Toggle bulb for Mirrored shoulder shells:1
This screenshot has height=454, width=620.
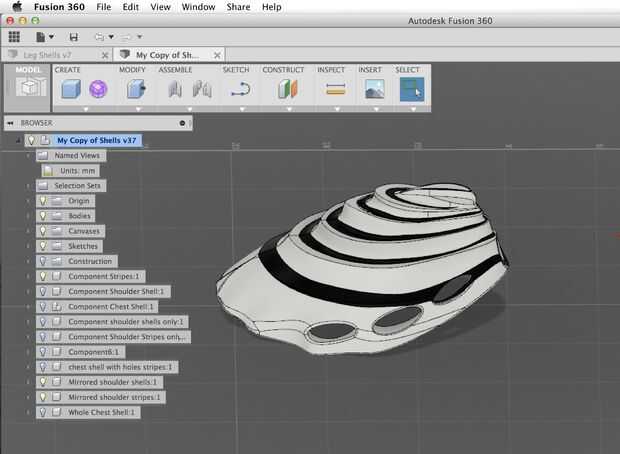(43, 382)
